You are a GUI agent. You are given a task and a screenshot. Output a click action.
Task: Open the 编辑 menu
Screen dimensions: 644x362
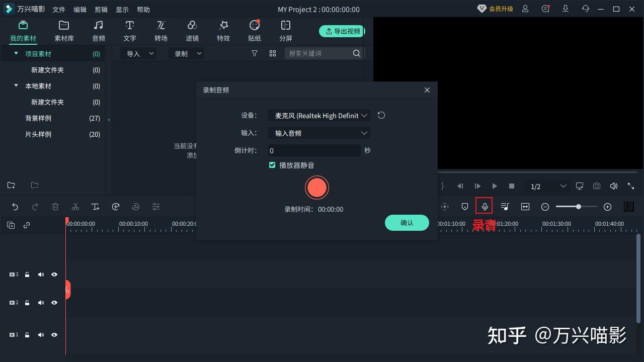tap(80, 10)
